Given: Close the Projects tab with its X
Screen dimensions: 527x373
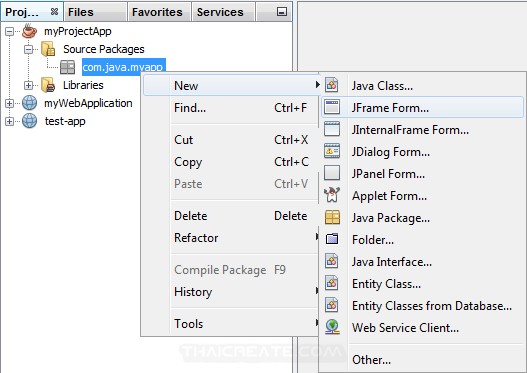Looking at the screenshot, I should pyautogui.click(x=54, y=12).
